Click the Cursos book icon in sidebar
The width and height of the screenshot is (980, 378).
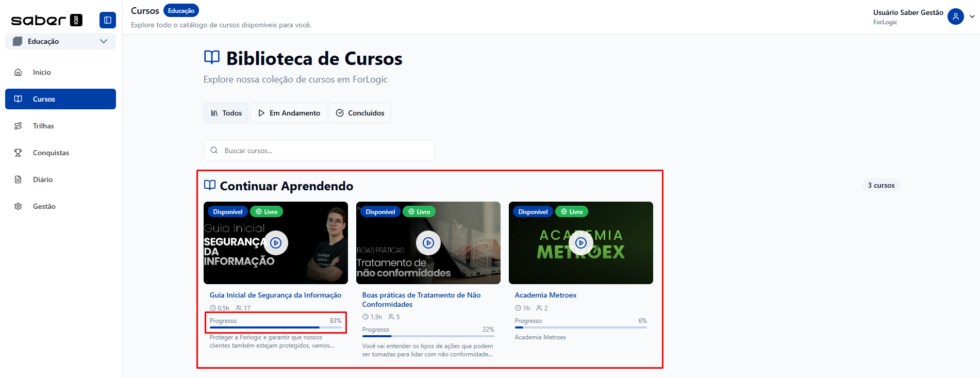[18, 99]
